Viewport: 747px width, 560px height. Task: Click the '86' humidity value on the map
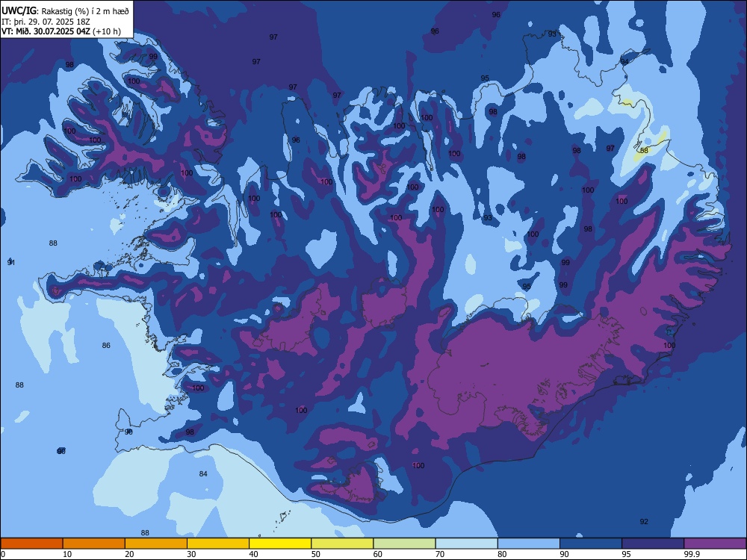coord(106,346)
